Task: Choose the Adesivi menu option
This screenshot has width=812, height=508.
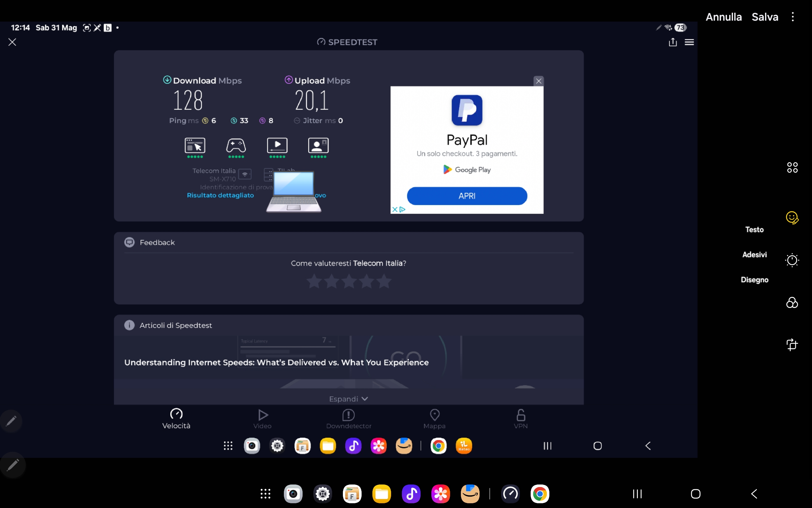Action: 754,255
